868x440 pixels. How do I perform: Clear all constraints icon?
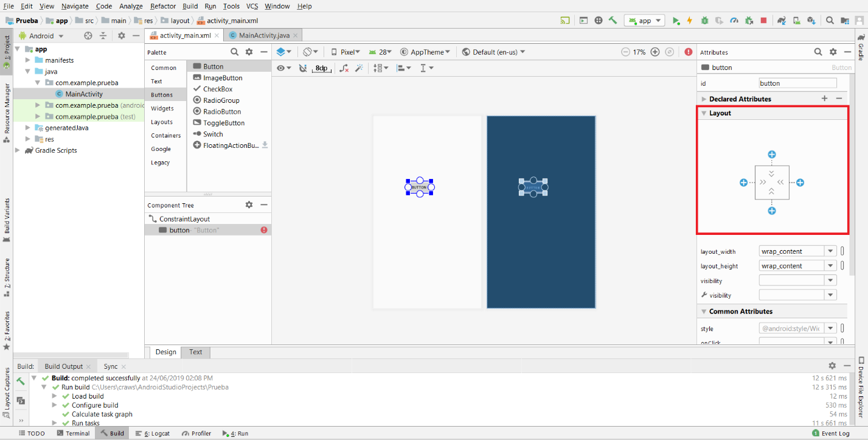[x=344, y=68]
